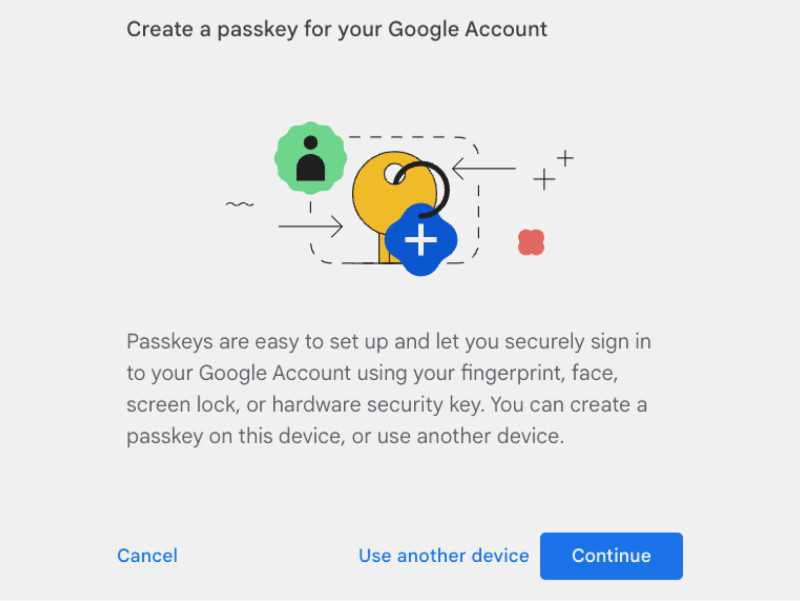The height and width of the screenshot is (601, 800).
Task: Click the dialog title about Google Account
Action: 337,29
